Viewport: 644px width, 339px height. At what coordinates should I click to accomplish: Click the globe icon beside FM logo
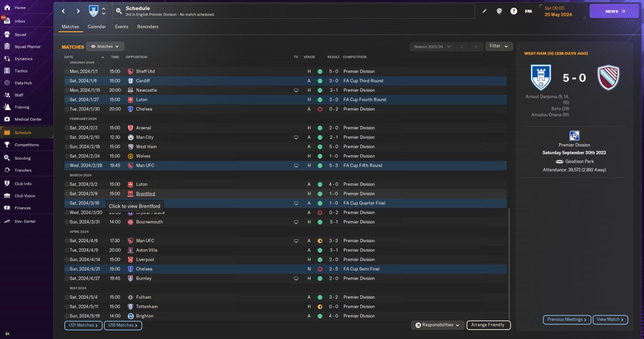(500, 11)
